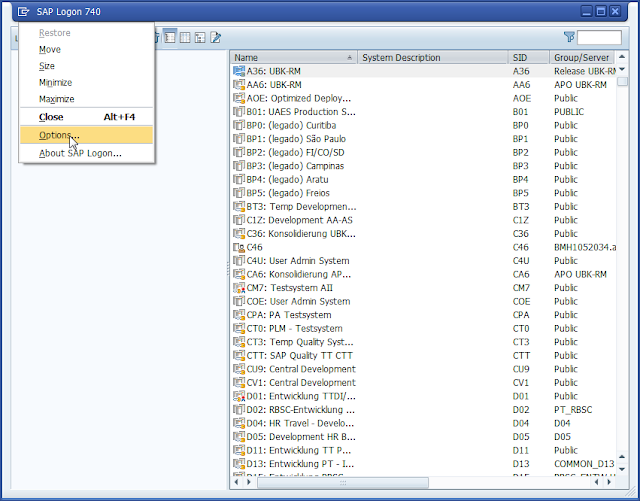Click the icon beside D13: Entwicklung PT
Image resolution: width=640 pixels, height=501 pixels.
(239, 464)
